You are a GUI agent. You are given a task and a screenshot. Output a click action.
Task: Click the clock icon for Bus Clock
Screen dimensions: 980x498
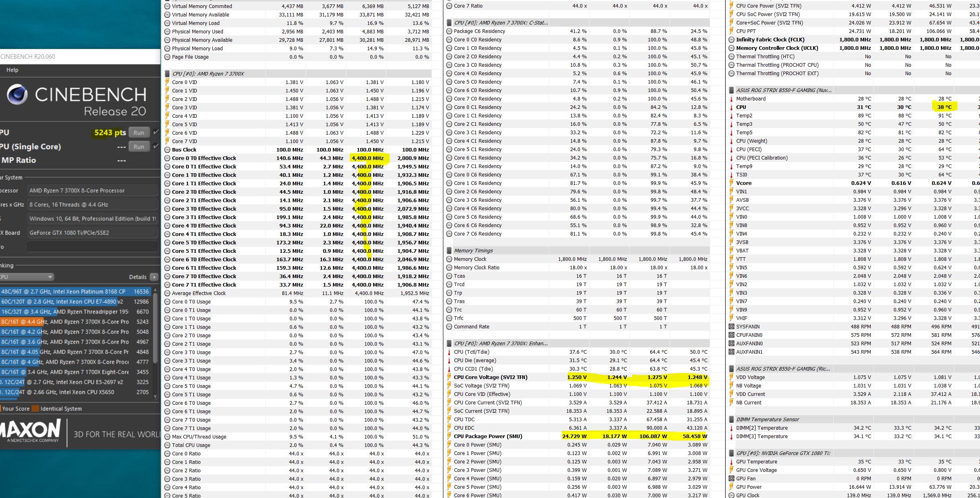pyautogui.click(x=167, y=150)
